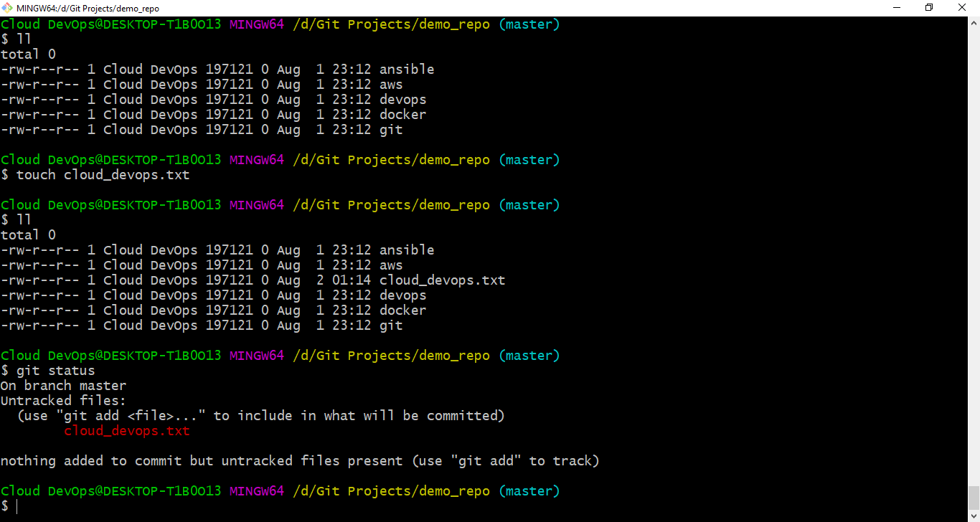Click the devops file entry in second listing
980x522 pixels.
click(x=402, y=295)
